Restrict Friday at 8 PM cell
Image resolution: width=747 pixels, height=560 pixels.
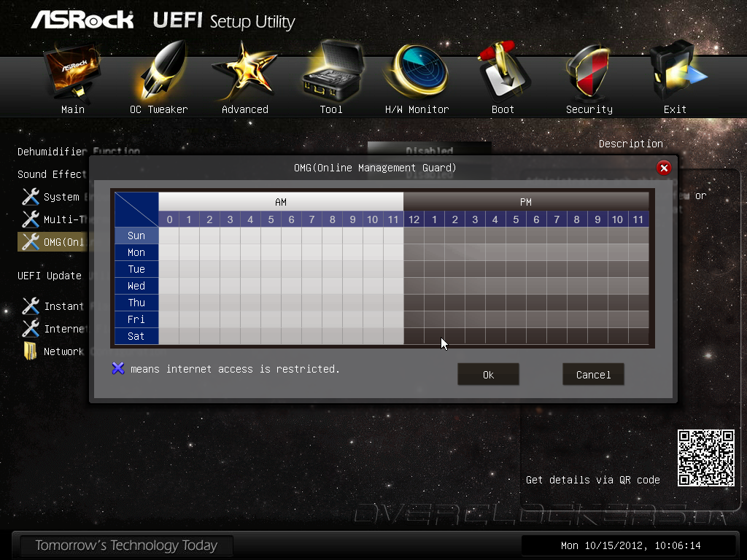(577, 319)
